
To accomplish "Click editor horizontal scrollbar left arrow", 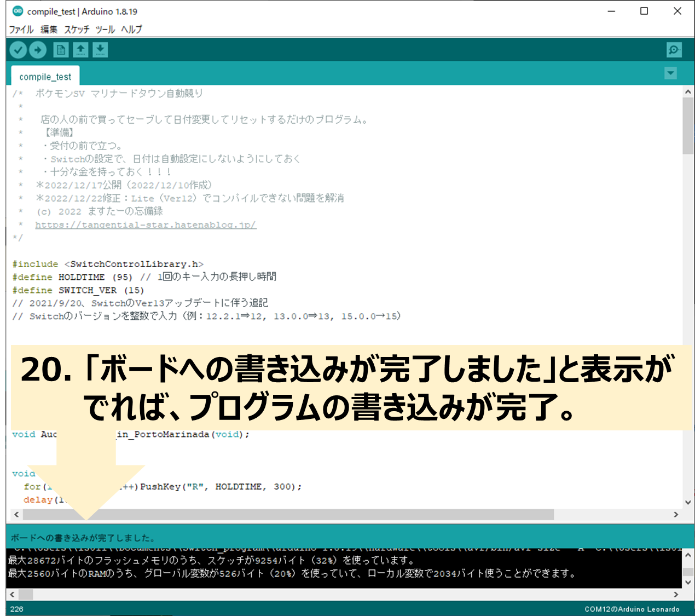I will coord(16,515).
